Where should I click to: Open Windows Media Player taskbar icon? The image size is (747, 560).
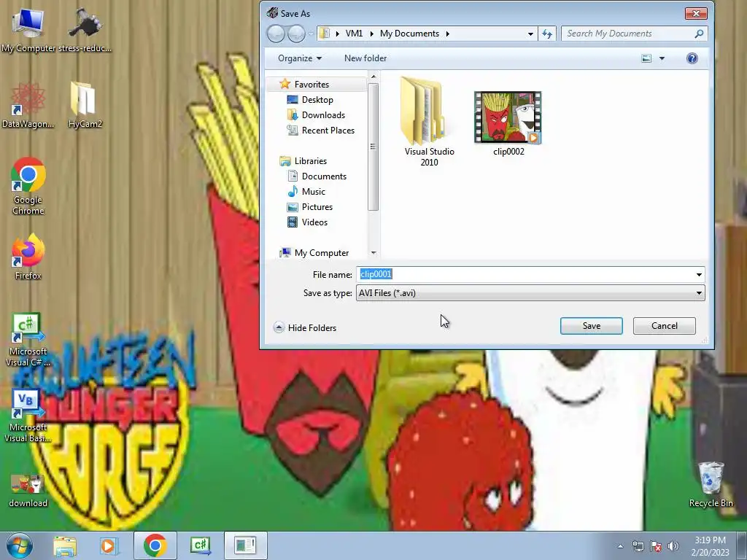pyautogui.click(x=109, y=545)
